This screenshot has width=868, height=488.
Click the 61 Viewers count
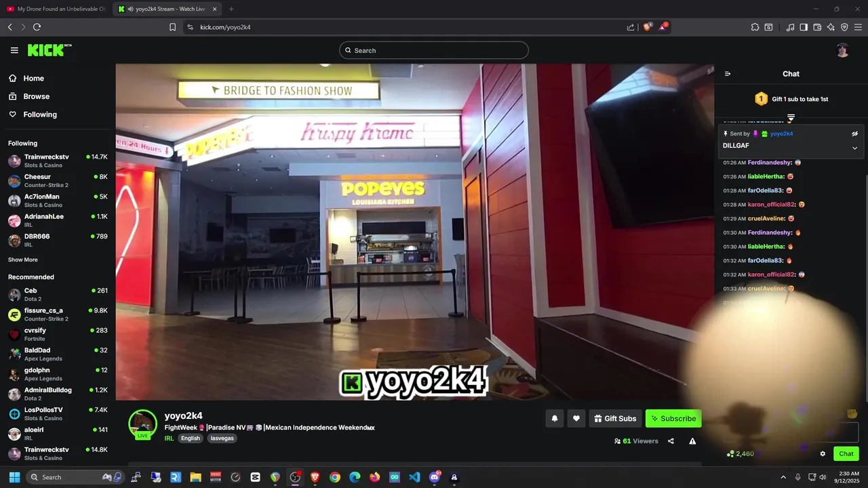[x=636, y=441]
